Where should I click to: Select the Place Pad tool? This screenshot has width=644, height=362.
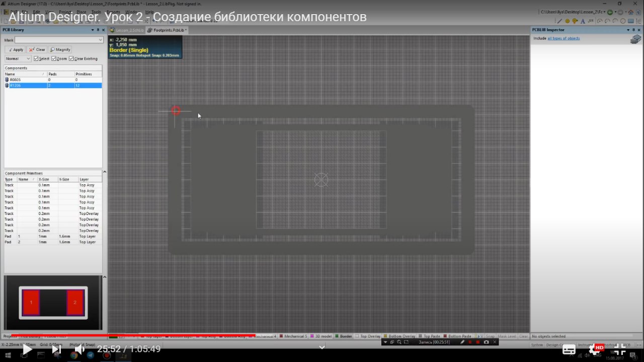tap(567, 21)
